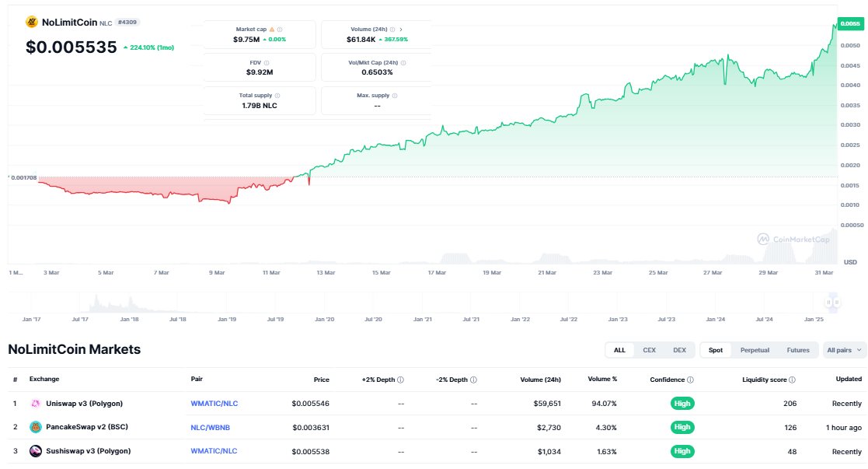Sort by the Volume (24h) column header
Screen dimensions: 868x469
click(540, 380)
